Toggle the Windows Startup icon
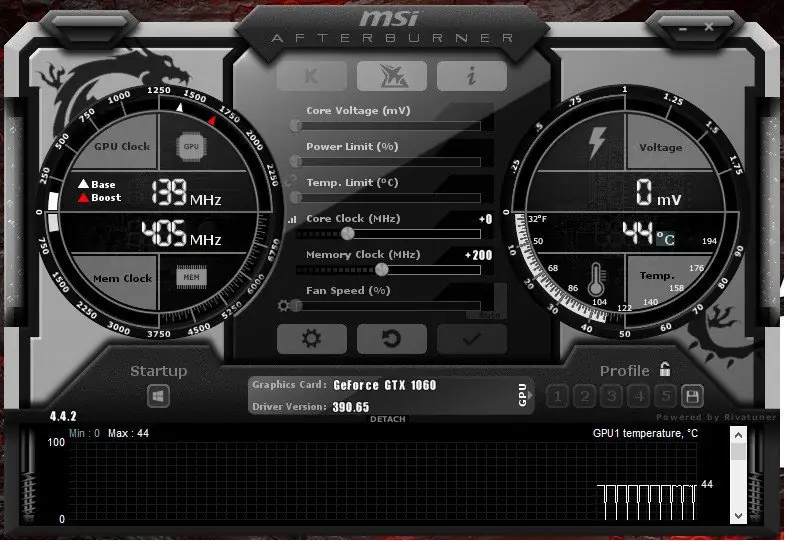 pos(158,397)
